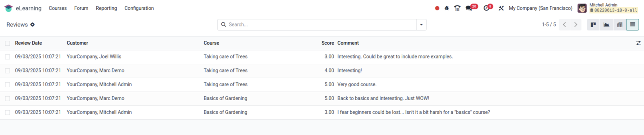Tick the select-all checkbox in header
The width and height of the screenshot is (644, 135).
8,43
